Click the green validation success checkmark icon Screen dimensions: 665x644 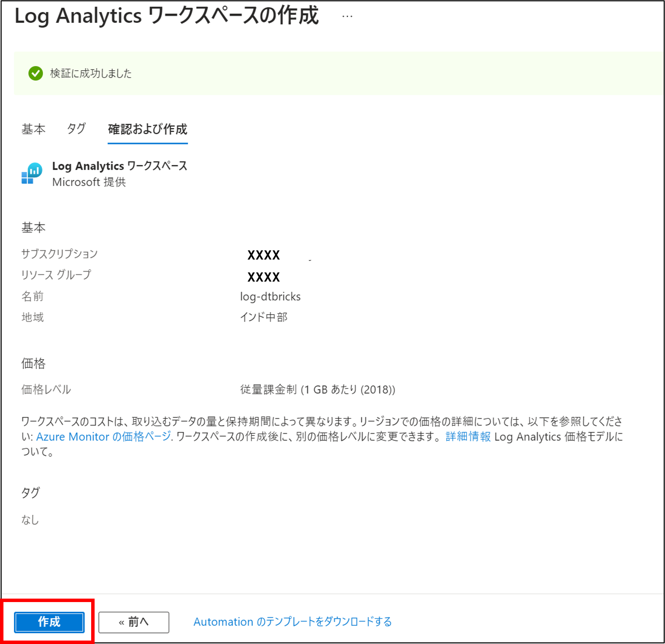point(35,73)
